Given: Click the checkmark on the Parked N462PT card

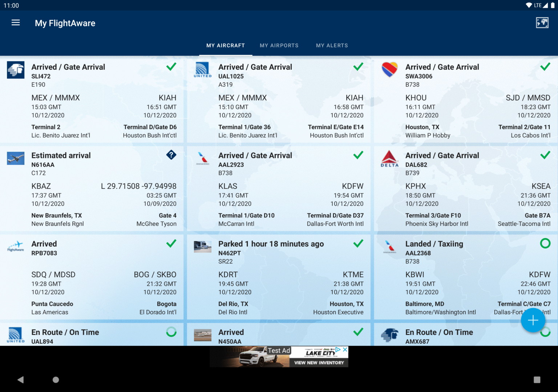Looking at the screenshot, I should 358,244.
